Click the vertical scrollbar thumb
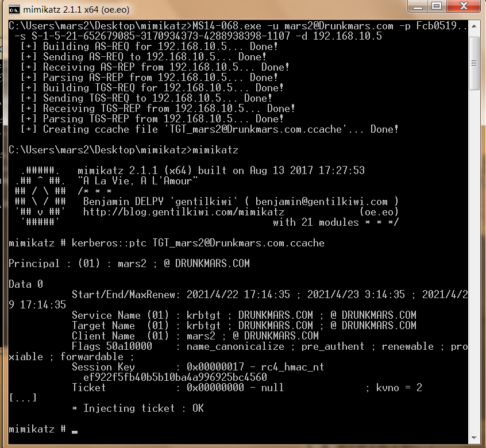 pos(474,64)
